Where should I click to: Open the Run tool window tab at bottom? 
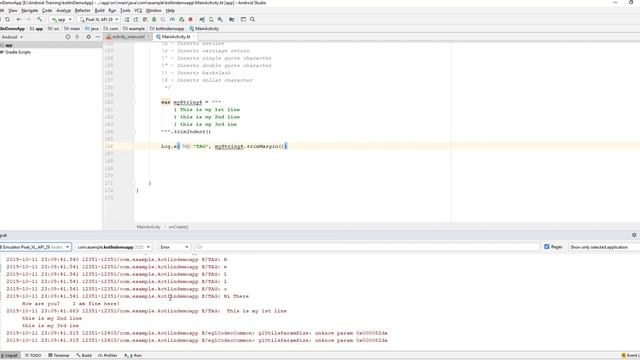coord(133,356)
